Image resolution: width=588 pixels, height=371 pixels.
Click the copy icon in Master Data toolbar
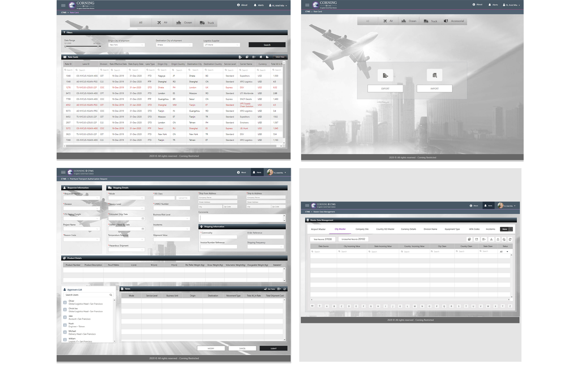click(469, 239)
